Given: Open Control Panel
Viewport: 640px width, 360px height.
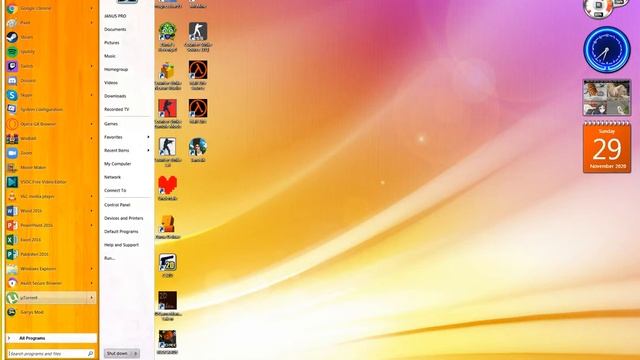Looking at the screenshot, I should [117, 205].
